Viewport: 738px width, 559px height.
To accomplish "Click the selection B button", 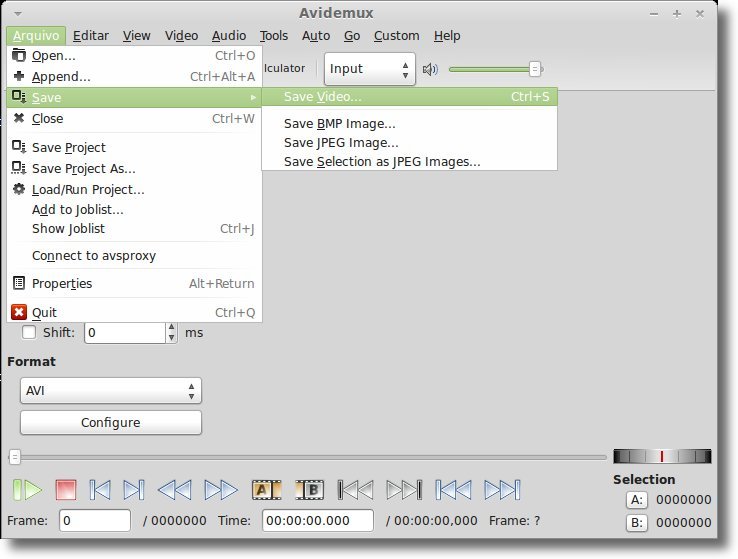I will pos(637,523).
